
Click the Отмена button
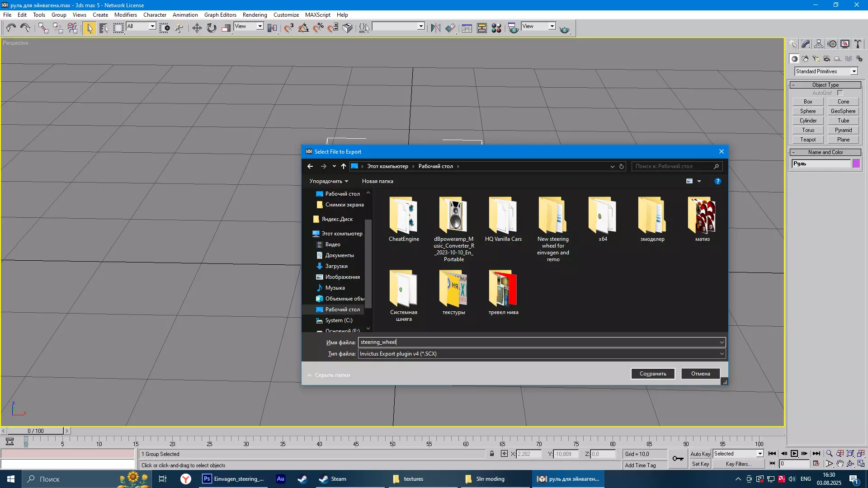[700, 374]
